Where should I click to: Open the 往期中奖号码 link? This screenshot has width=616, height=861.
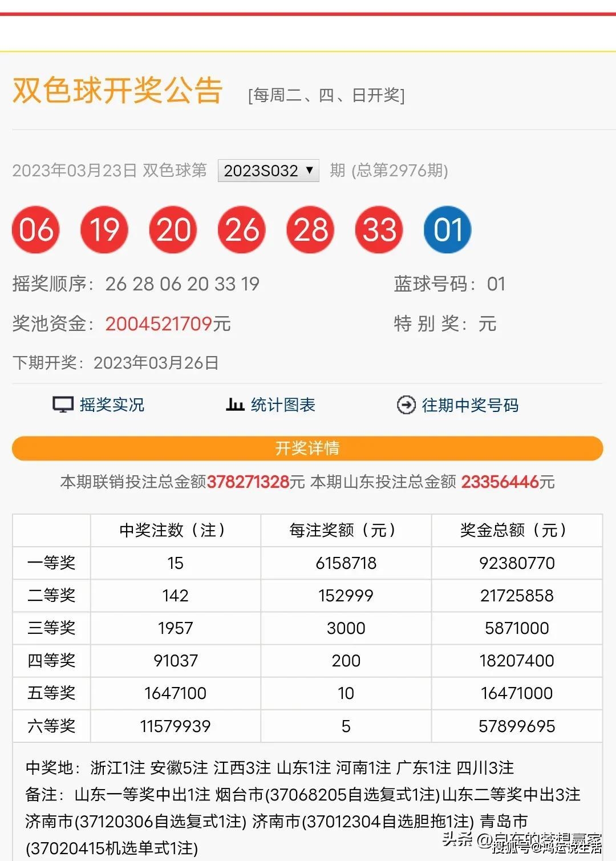pyautogui.click(x=470, y=405)
